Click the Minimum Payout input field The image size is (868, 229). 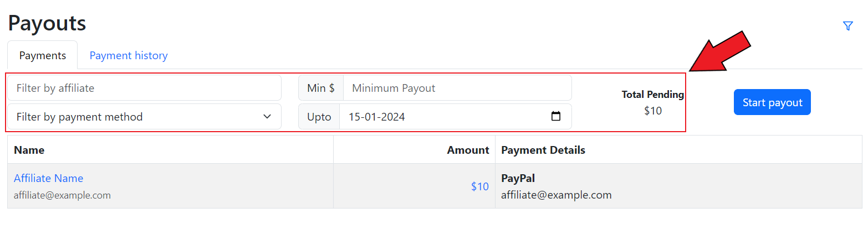(x=457, y=88)
